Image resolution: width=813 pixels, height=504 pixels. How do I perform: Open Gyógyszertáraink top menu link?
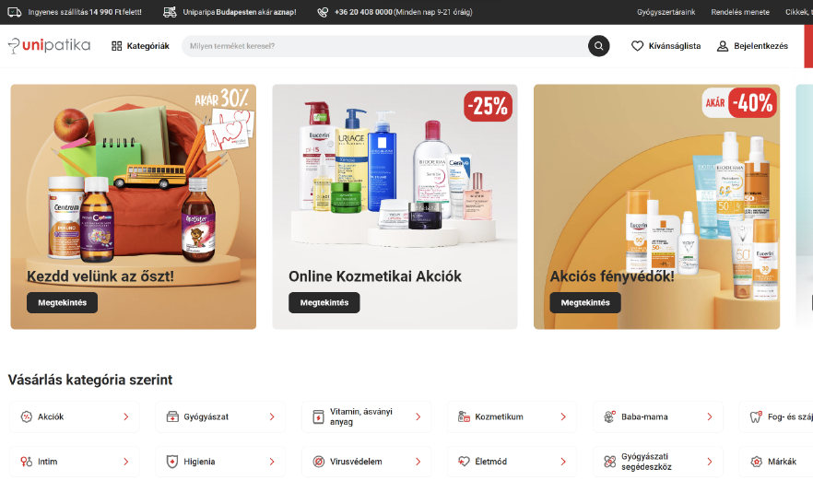pos(666,12)
